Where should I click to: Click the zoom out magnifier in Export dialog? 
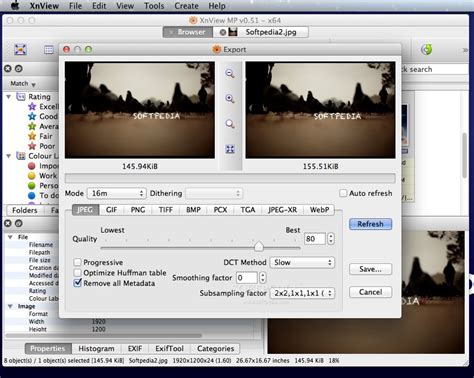click(230, 73)
